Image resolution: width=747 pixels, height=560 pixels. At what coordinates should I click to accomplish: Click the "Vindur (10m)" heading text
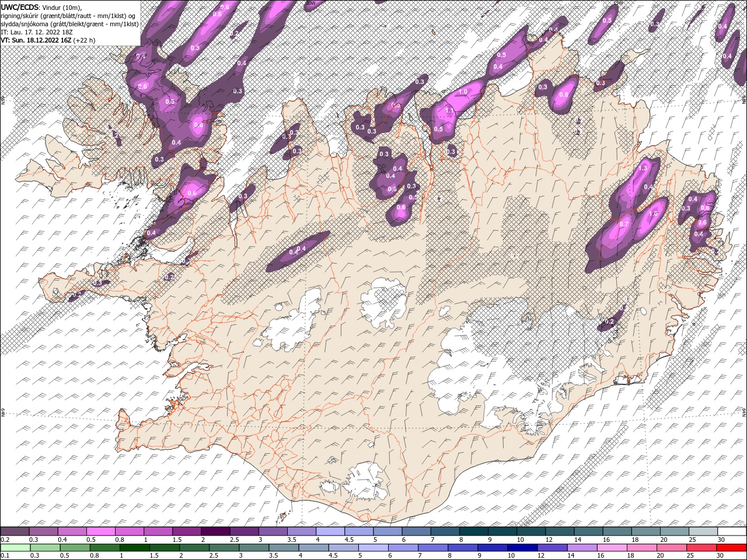[62, 7]
